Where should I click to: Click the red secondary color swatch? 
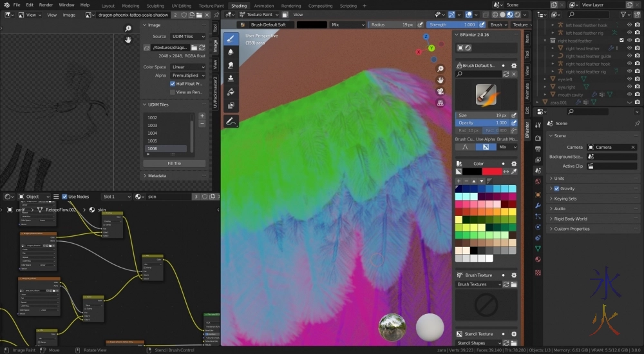click(491, 172)
